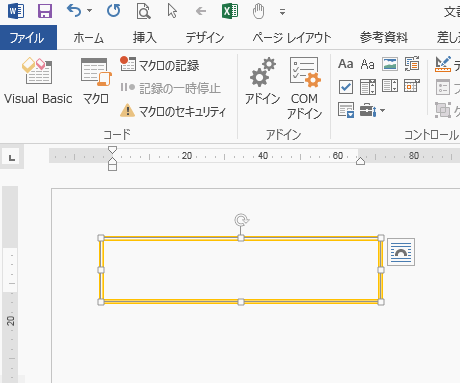Insert Combo Box content control
This screenshot has width=460, height=383.
368,87
